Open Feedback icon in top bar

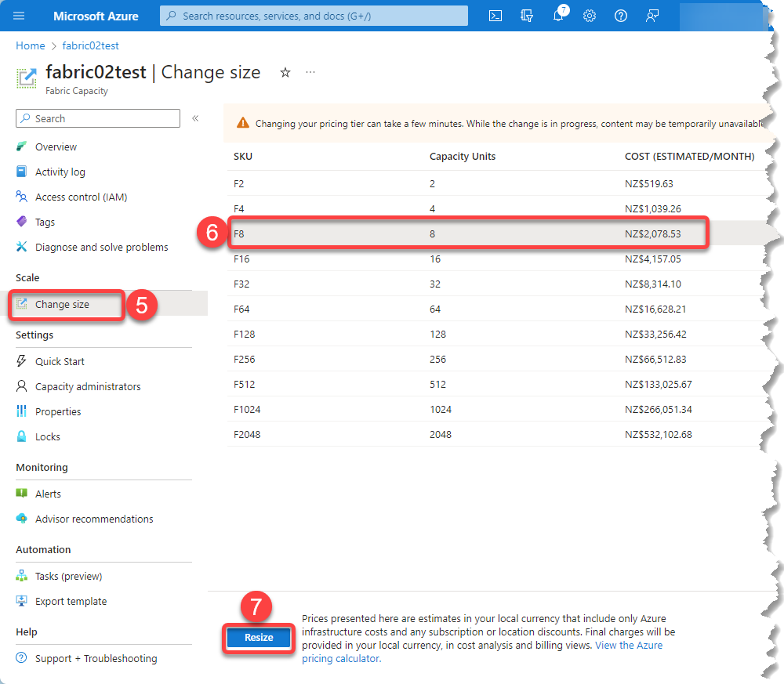click(x=652, y=16)
